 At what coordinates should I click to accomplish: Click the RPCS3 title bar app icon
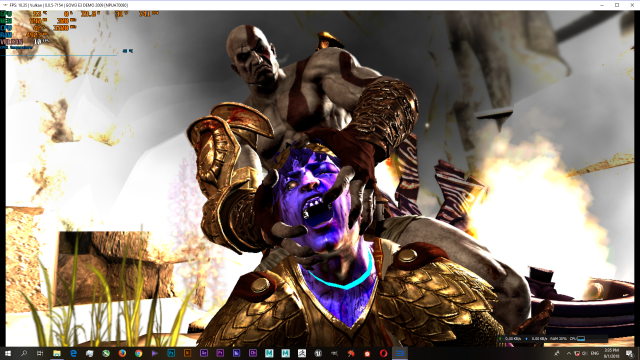[x=4, y=5]
